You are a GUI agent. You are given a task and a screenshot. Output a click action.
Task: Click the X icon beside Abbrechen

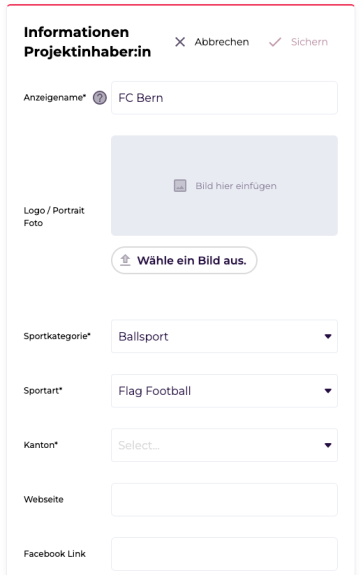(180, 42)
